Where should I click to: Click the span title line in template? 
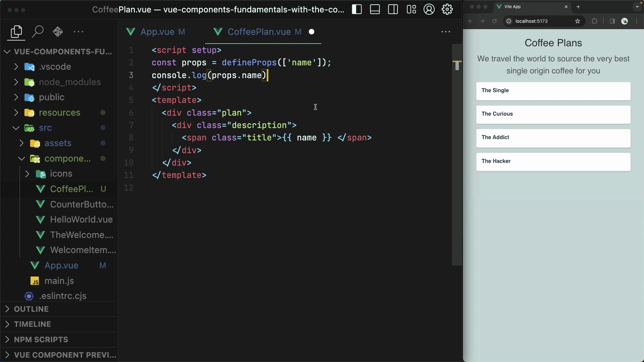click(277, 138)
